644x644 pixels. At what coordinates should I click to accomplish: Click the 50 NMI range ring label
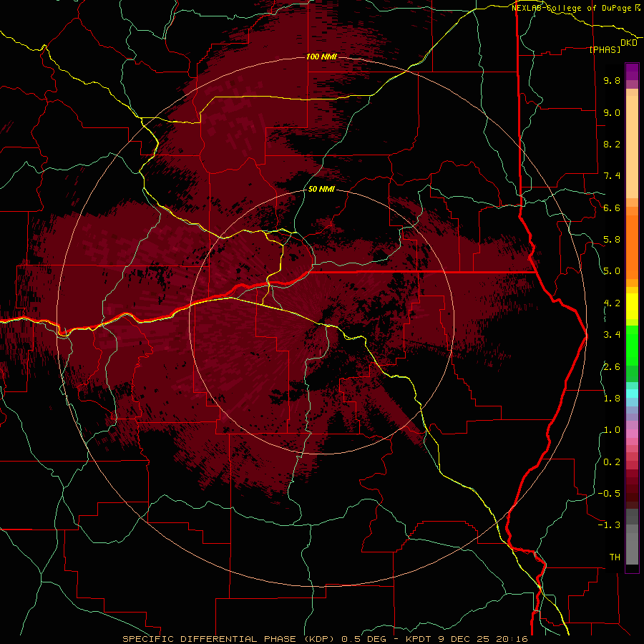pyautogui.click(x=321, y=189)
